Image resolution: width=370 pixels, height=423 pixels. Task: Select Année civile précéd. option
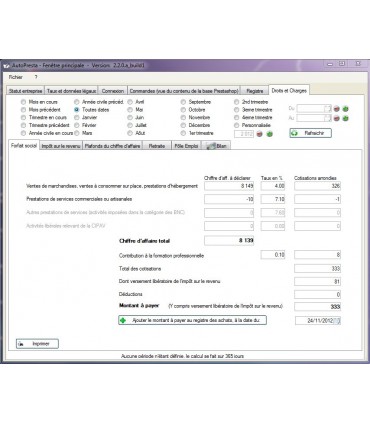(77, 102)
